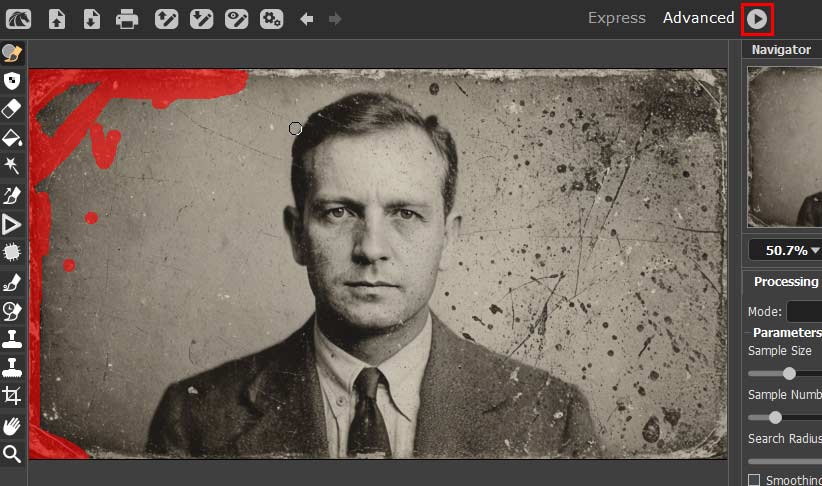Undo last action with left arrow
The image size is (822, 486).
pos(307,19)
